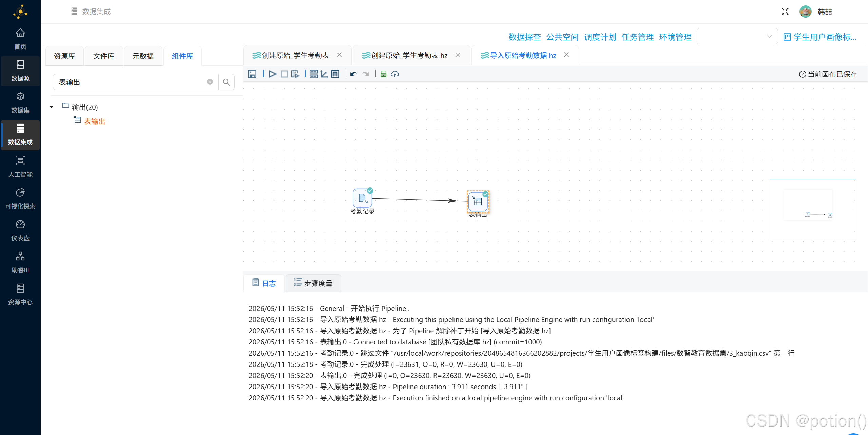Close the 创建原始_学生考勤表 hz tab

click(x=458, y=55)
